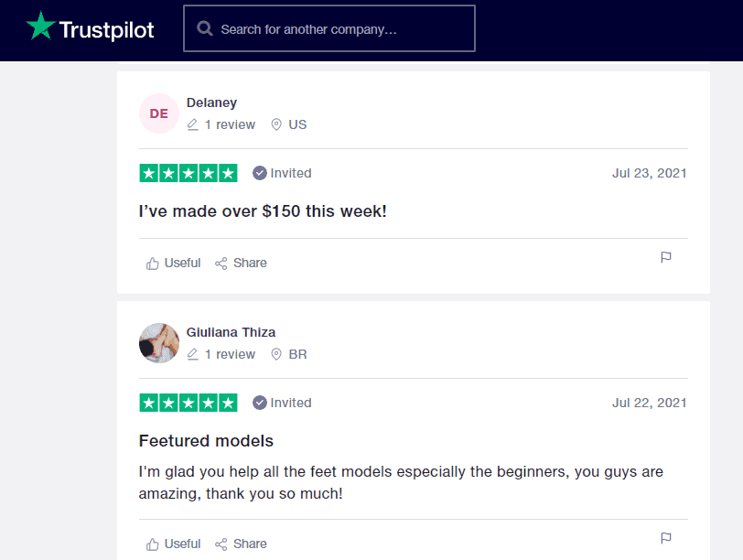Click the Invited badge on Giuliana's review

tap(282, 404)
